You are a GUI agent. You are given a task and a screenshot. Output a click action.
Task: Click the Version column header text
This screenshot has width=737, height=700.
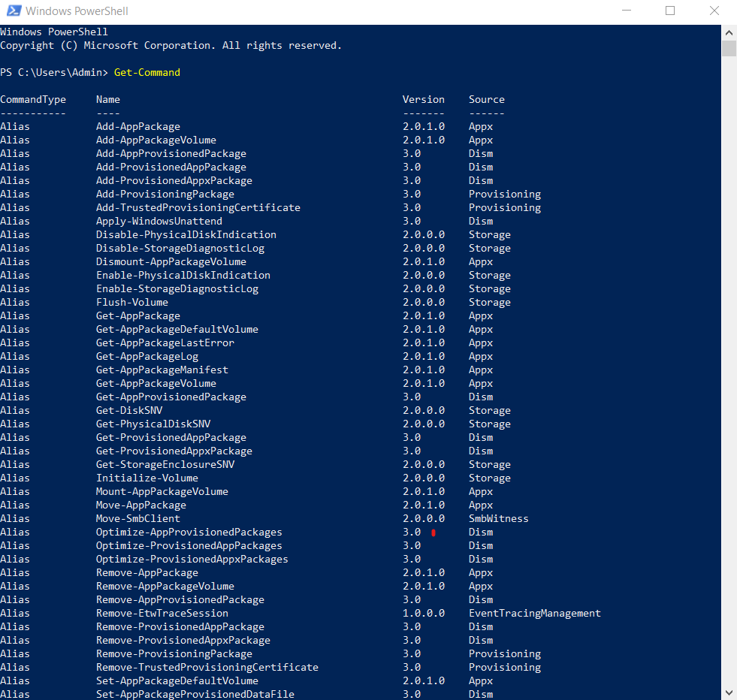[x=423, y=99]
